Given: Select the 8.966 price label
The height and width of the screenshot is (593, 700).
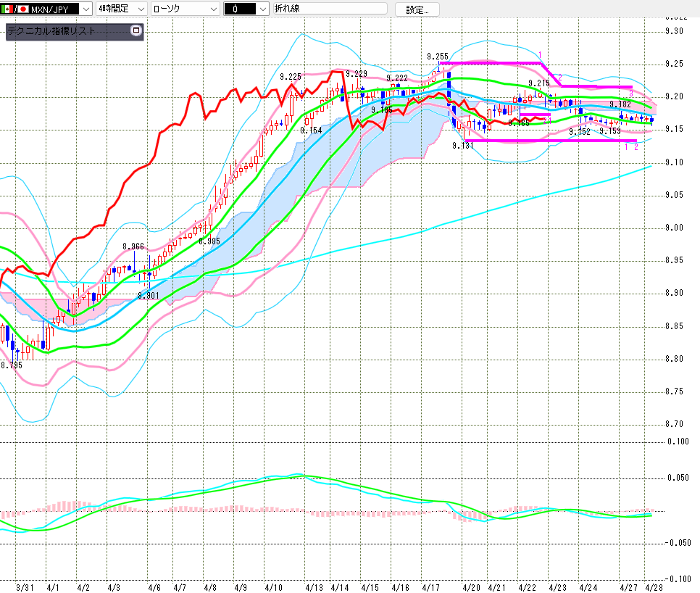Looking at the screenshot, I should click(x=133, y=246).
